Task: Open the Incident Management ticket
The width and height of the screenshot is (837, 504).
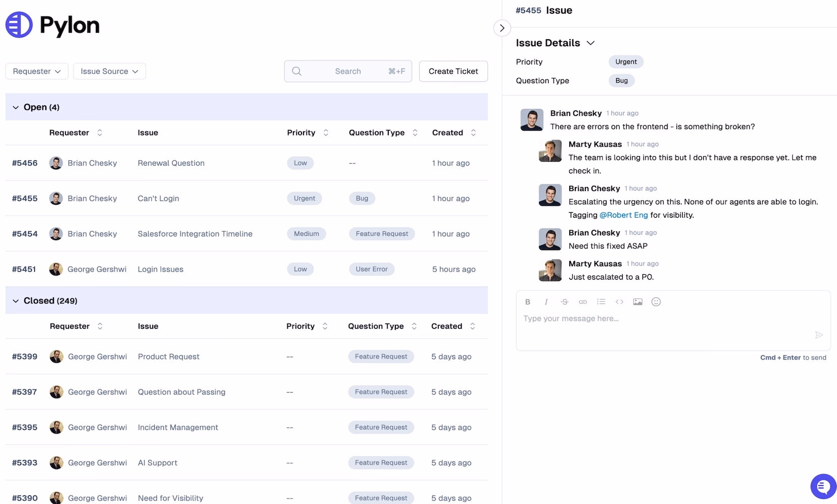Action: click(247, 427)
